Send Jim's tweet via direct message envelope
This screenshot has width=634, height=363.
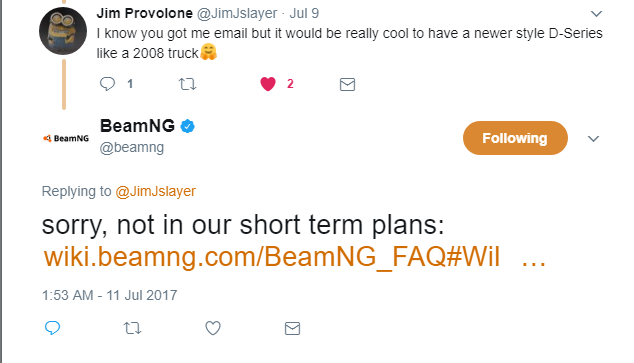347,84
